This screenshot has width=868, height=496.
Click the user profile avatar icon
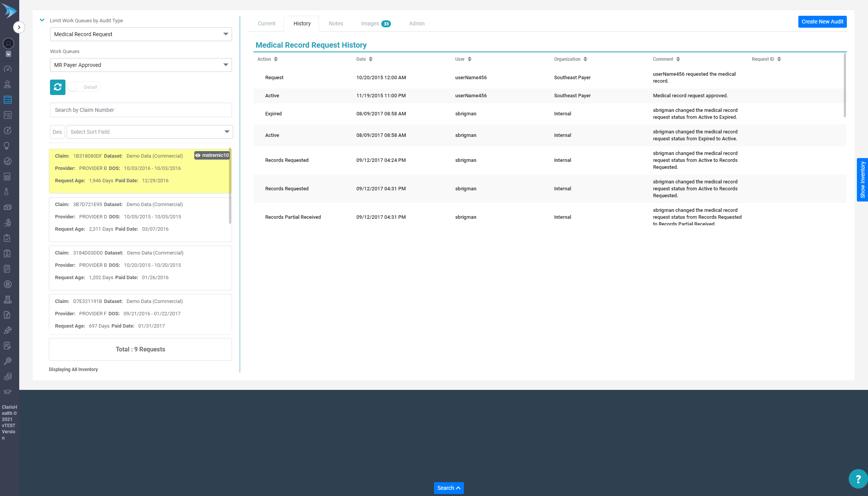tap(8, 43)
